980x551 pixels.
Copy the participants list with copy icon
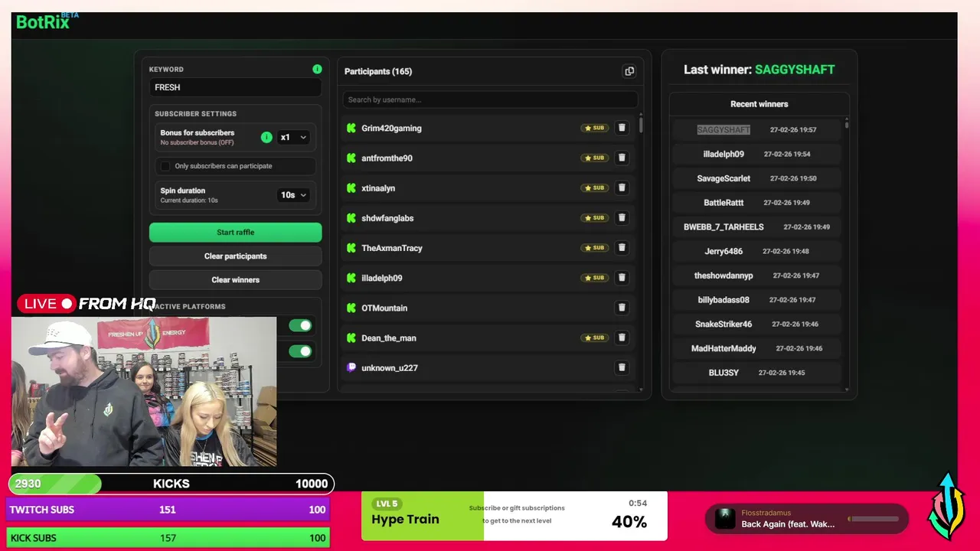coord(629,71)
